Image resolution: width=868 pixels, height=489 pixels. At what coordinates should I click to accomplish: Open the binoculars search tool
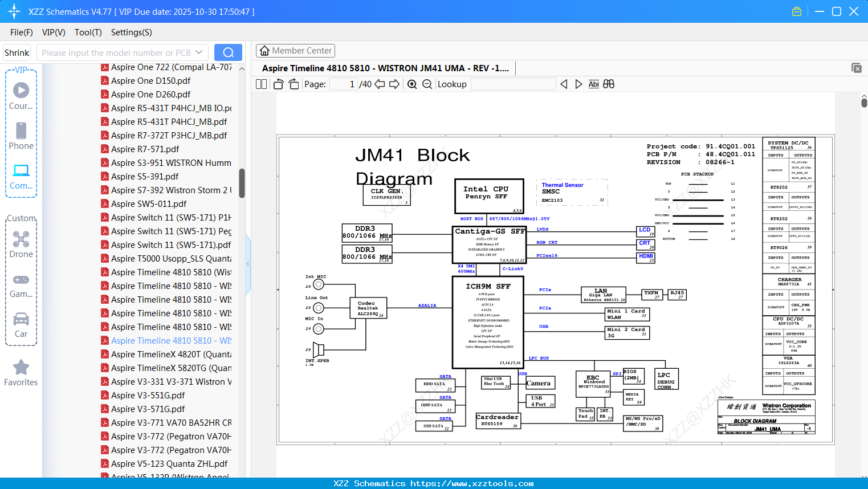[609, 84]
